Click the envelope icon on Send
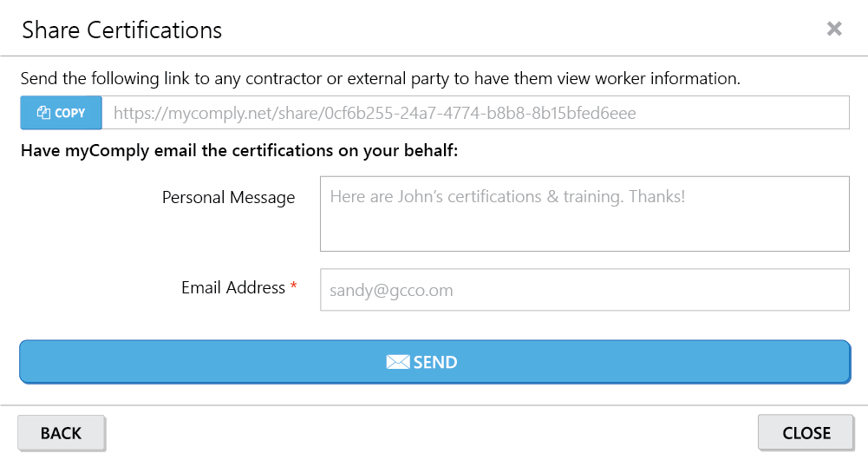The width and height of the screenshot is (868, 460). tap(398, 362)
